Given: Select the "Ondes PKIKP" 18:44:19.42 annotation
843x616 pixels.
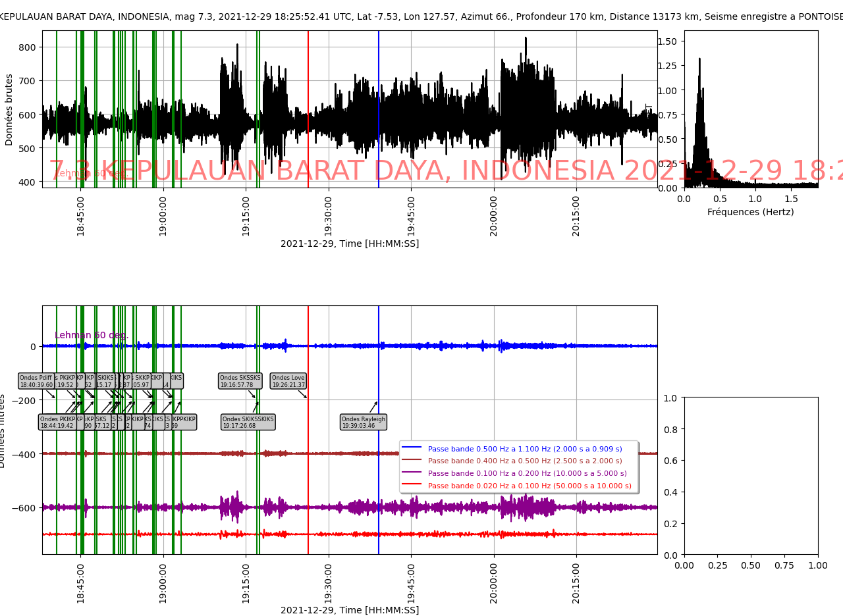Looking at the screenshot, I should 57,422.
